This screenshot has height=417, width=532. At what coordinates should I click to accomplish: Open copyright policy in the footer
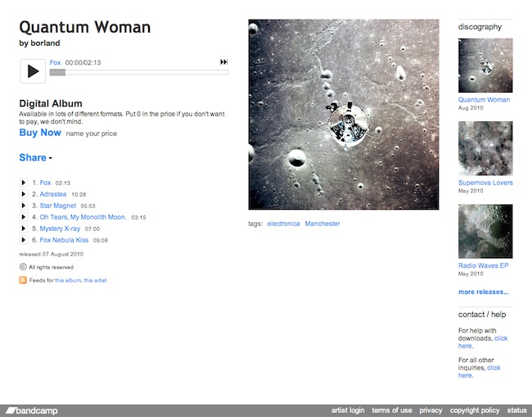click(x=475, y=410)
